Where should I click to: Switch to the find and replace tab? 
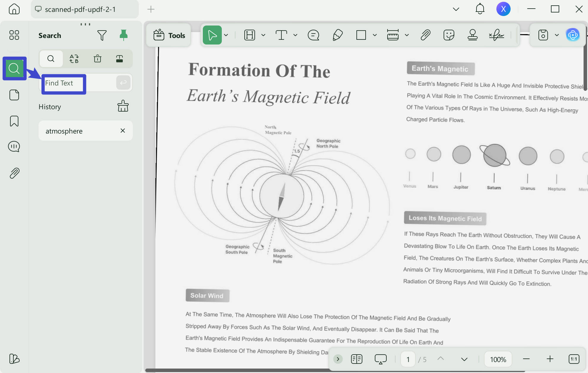(74, 59)
